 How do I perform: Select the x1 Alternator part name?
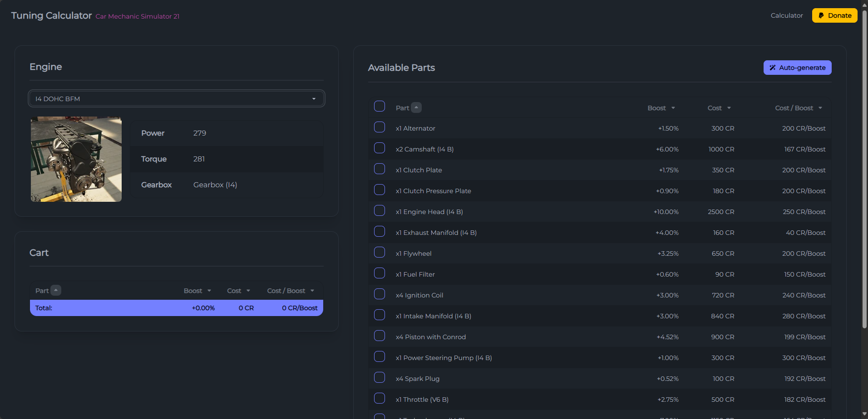pos(415,128)
